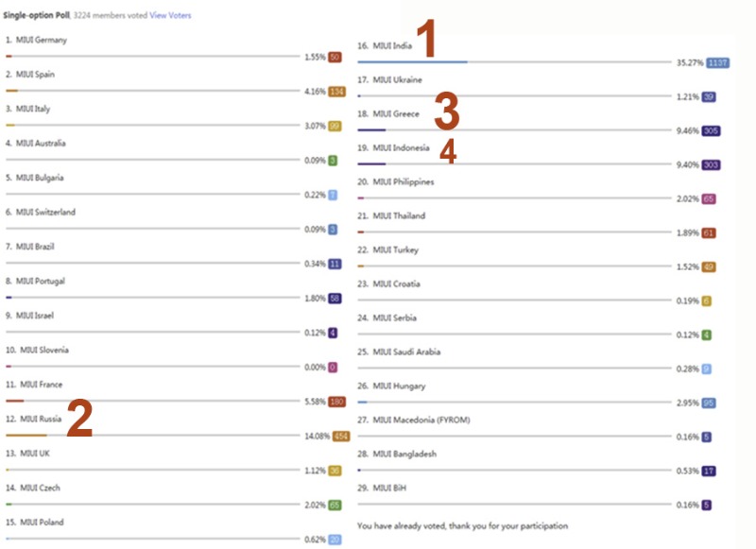Click Spain's 134 vote count badge
This screenshot has width=756, height=549.
point(337,92)
